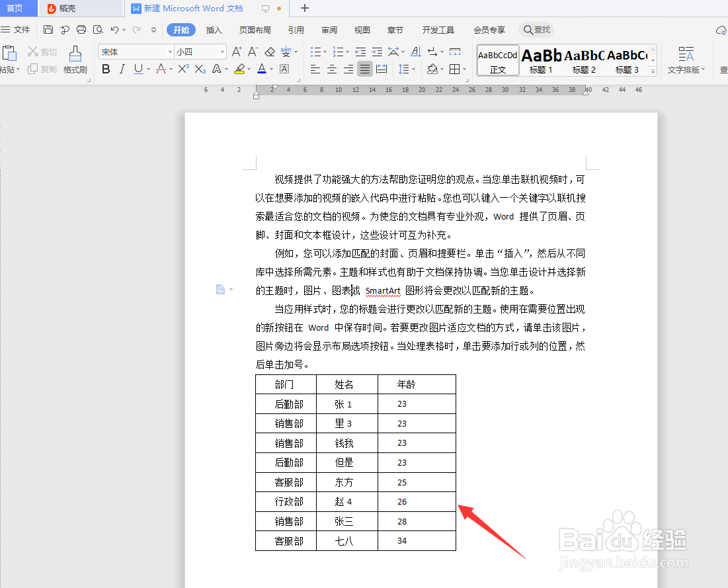Select the underline icon
Screen dimensions: 728x588
(x=136, y=69)
